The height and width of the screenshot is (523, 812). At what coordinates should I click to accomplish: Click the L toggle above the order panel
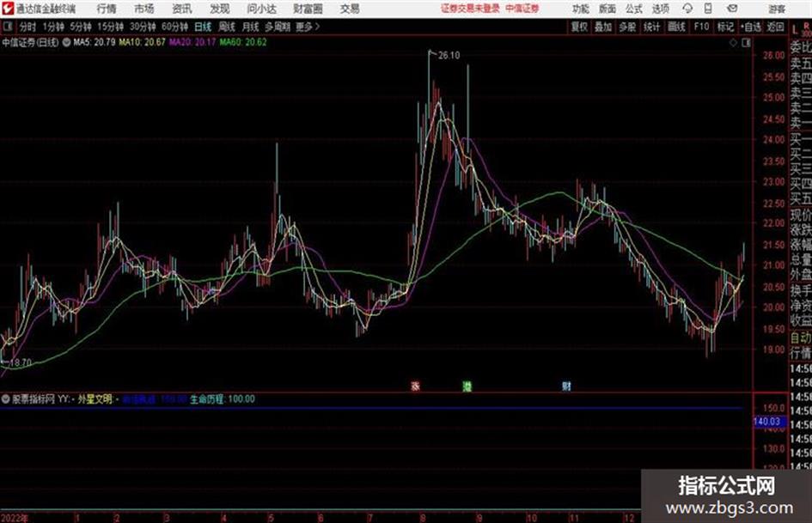(x=795, y=30)
